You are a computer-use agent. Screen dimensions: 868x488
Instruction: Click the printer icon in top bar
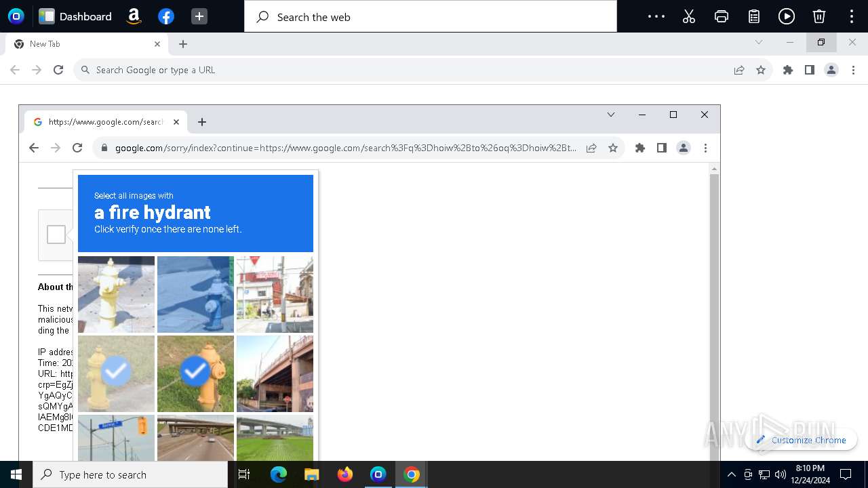722,16
